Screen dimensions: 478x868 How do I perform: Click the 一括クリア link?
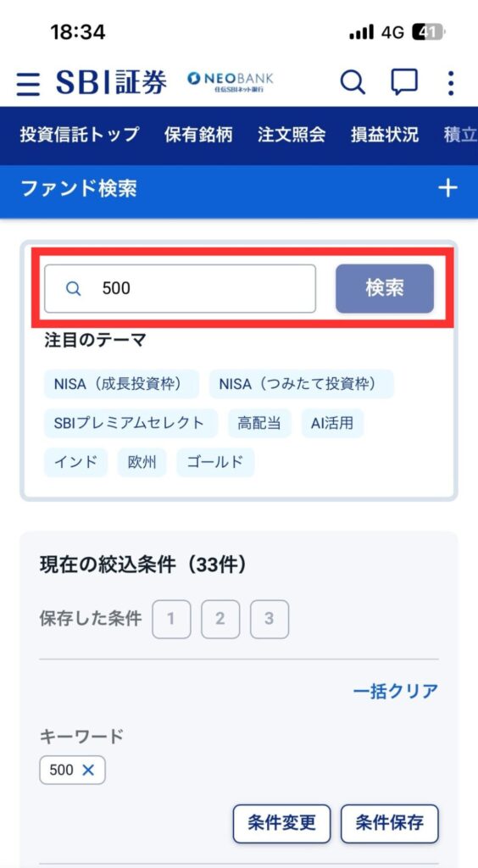(396, 691)
